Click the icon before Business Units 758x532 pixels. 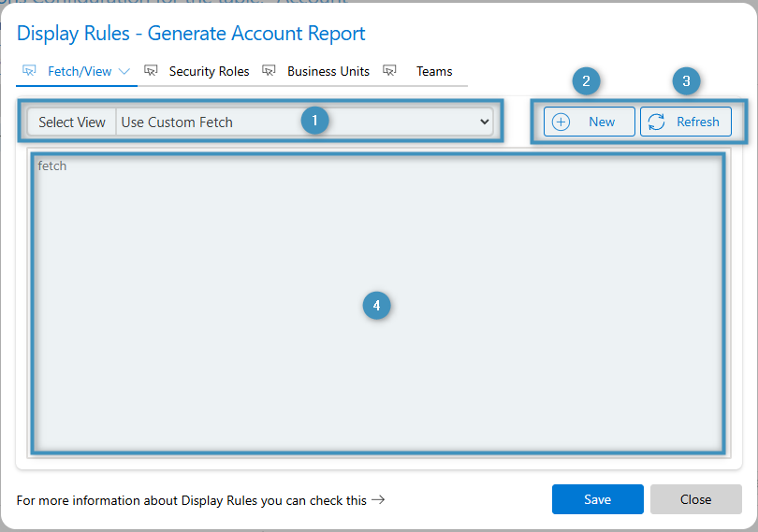point(270,71)
